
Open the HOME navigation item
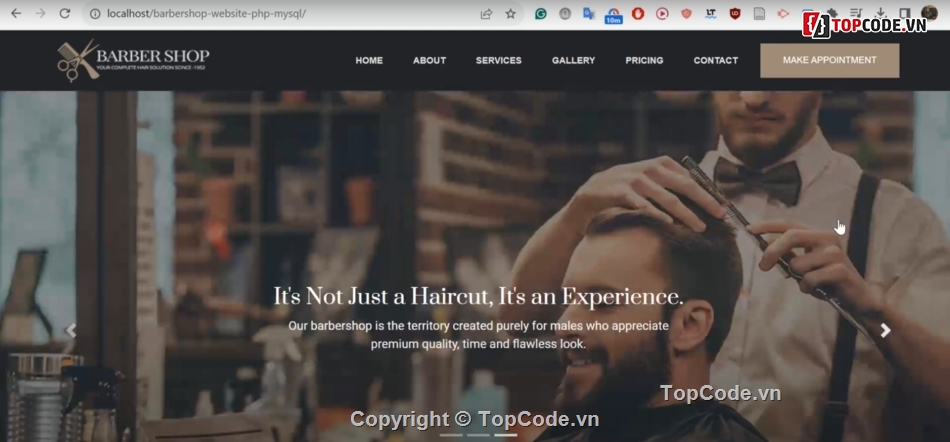(369, 61)
